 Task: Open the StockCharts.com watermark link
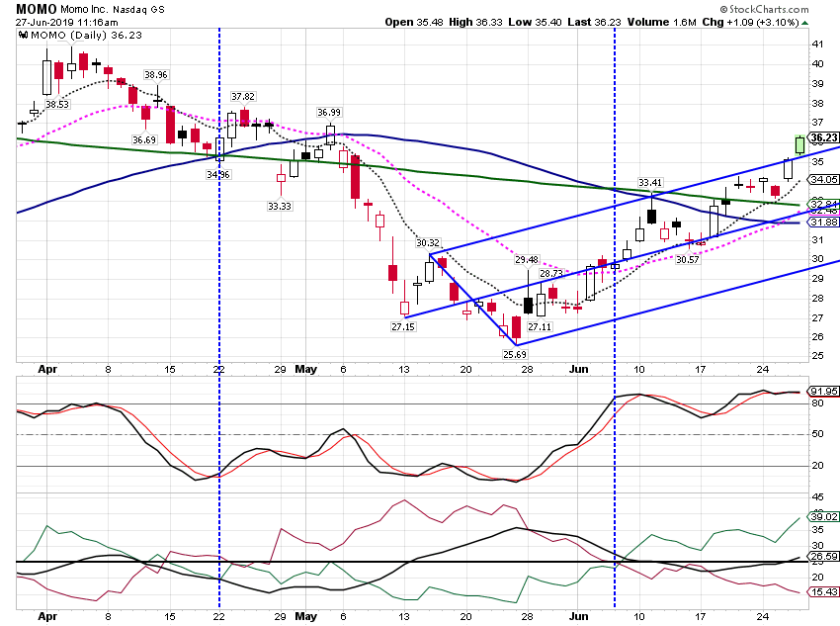[764, 9]
